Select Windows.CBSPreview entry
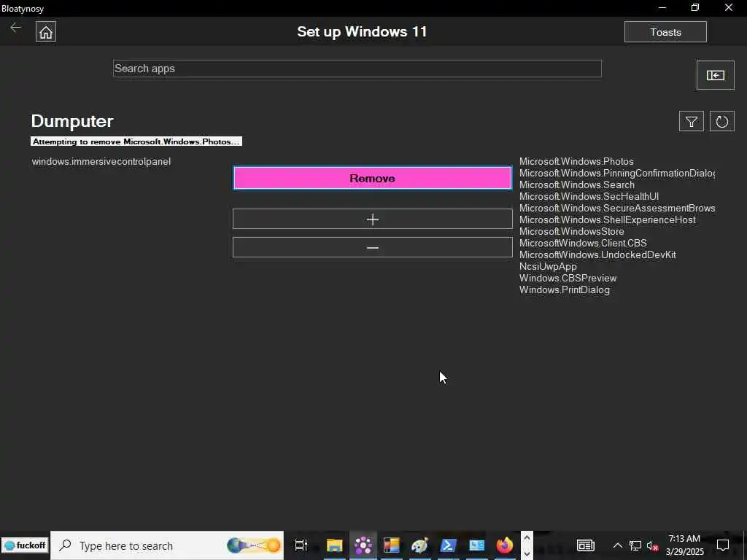Viewport: 747px width, 560px height. (x=568, y=278)
